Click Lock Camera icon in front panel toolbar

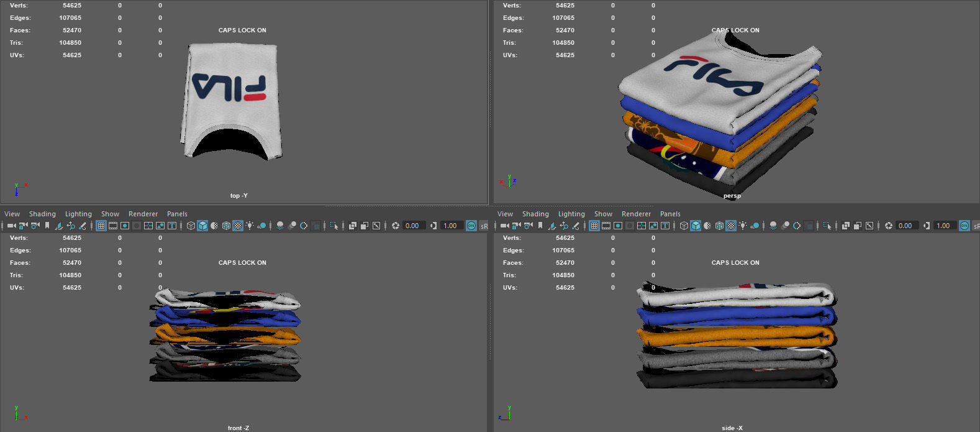click(x=23, y=226)
